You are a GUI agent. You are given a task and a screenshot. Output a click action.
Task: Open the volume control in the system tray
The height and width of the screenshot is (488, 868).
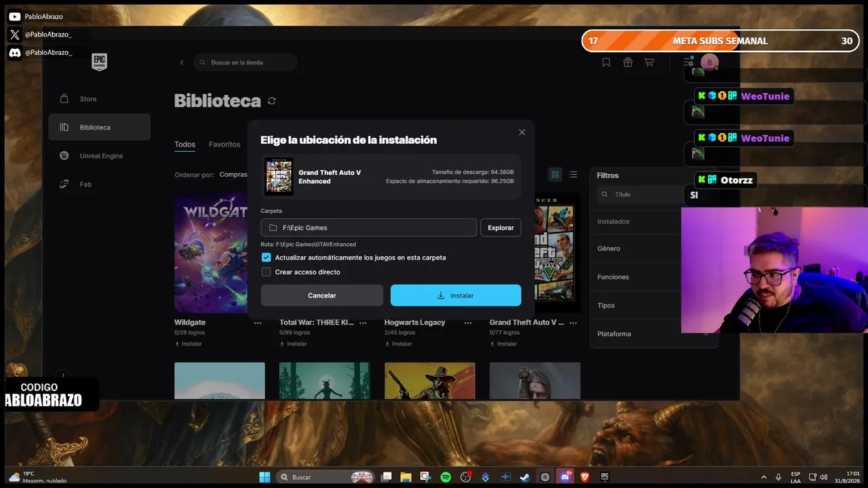[x=824, y=477]
